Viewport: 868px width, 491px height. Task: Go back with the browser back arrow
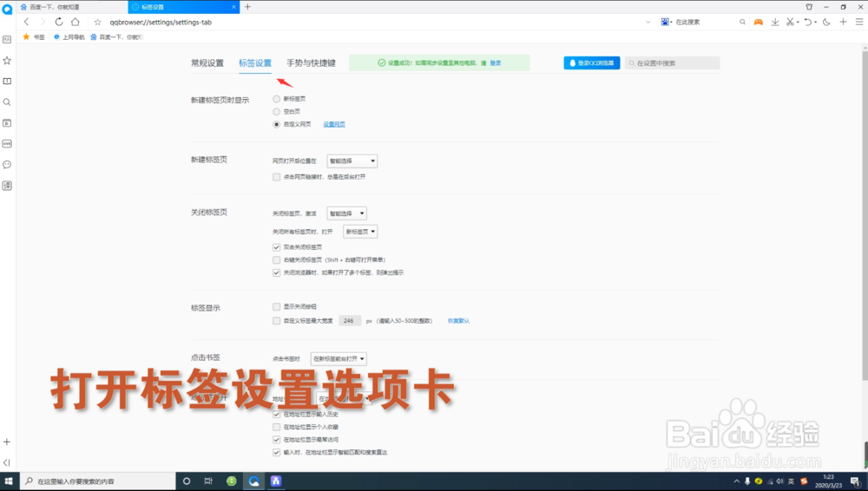[26, 23]
